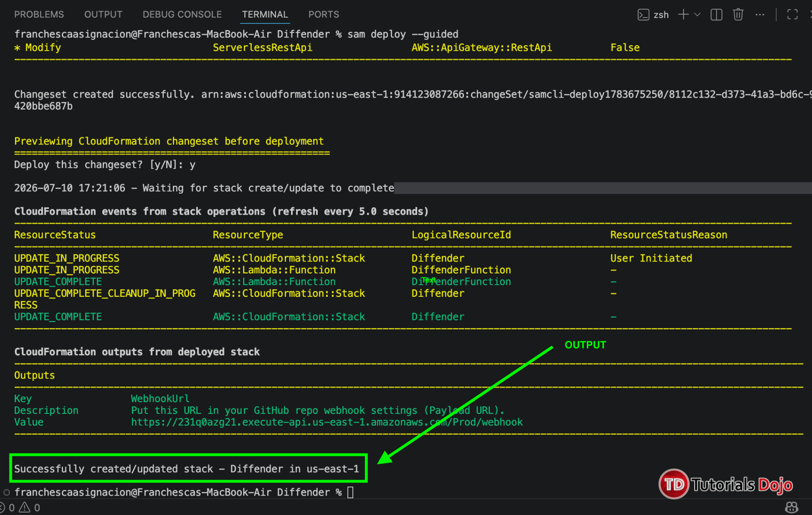
Task: Click the zsh terminal shell icon
Action: 643,15
